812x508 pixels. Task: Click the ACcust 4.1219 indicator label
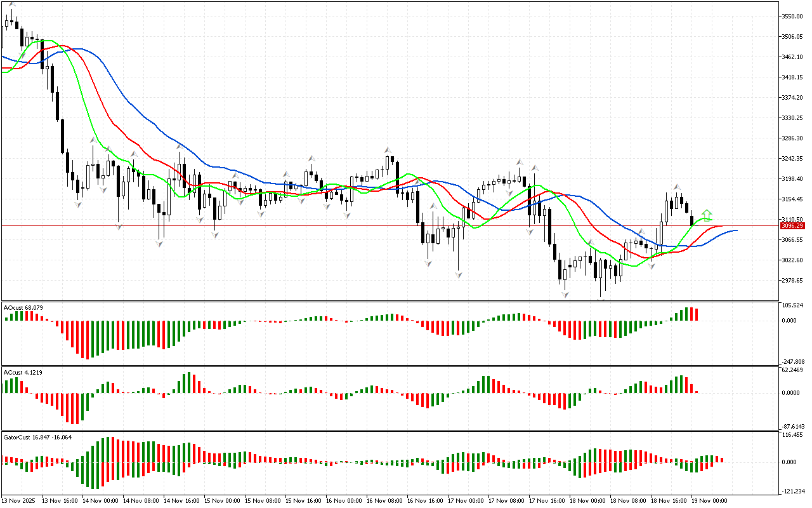pos(23,371)
